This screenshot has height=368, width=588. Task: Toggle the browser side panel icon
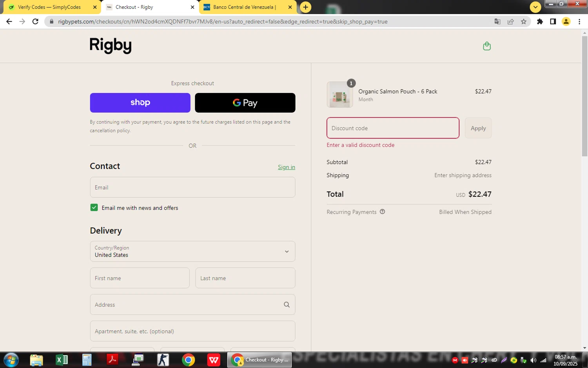(x=553, y=22)
